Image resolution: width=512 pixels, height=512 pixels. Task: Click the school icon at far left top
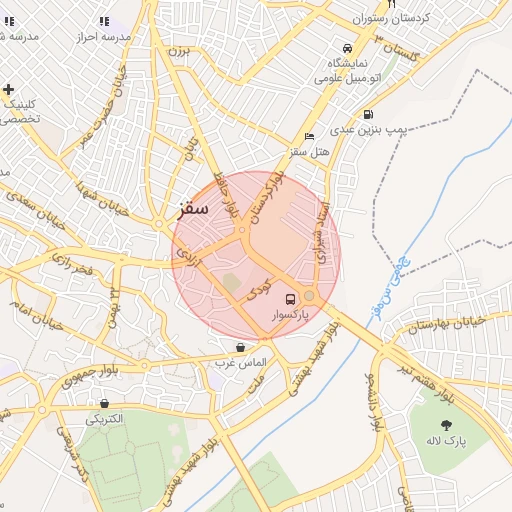pyautogui.click(x=9, y=21)
